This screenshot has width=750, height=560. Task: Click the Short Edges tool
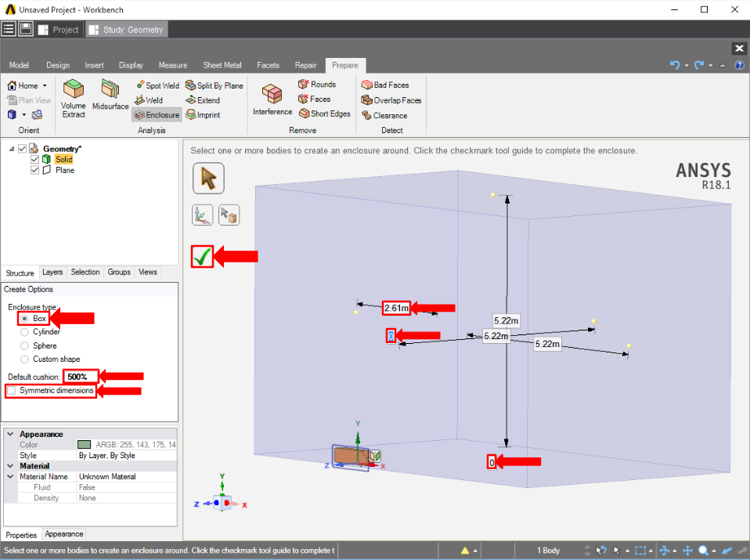tap(325, 114)
